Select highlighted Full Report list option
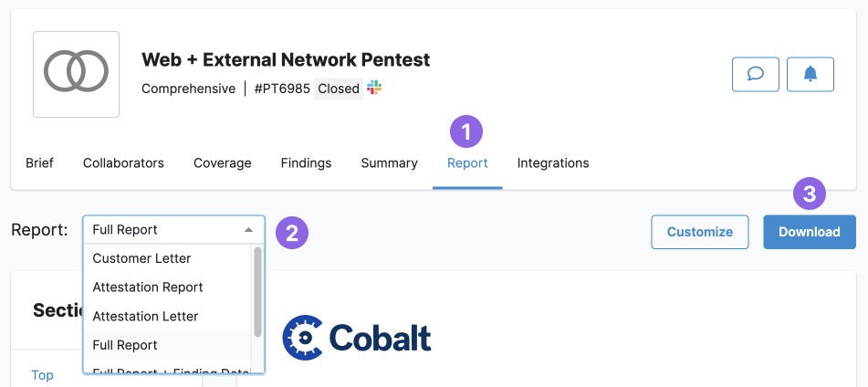Viewport: 868px width, 387px height. click(x=125, y=345)
